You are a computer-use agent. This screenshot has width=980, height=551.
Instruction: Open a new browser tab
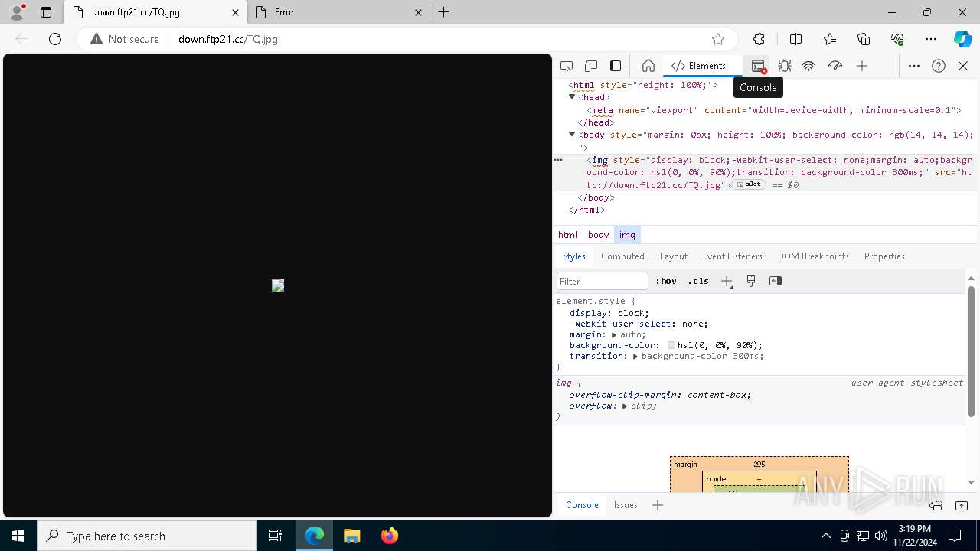coord(444,12)
